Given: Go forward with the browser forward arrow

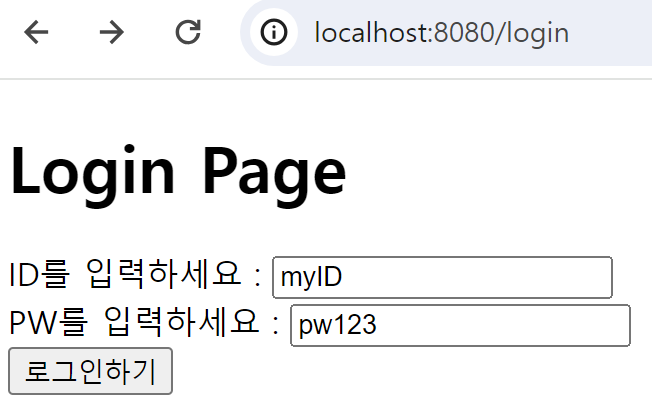Looking at the screenshot, I should point(111,32).
